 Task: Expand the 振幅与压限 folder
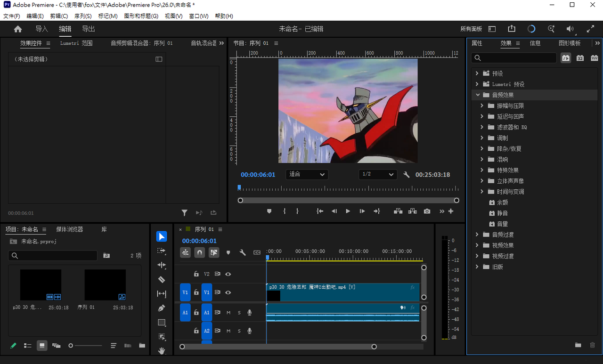pos(482,106)
